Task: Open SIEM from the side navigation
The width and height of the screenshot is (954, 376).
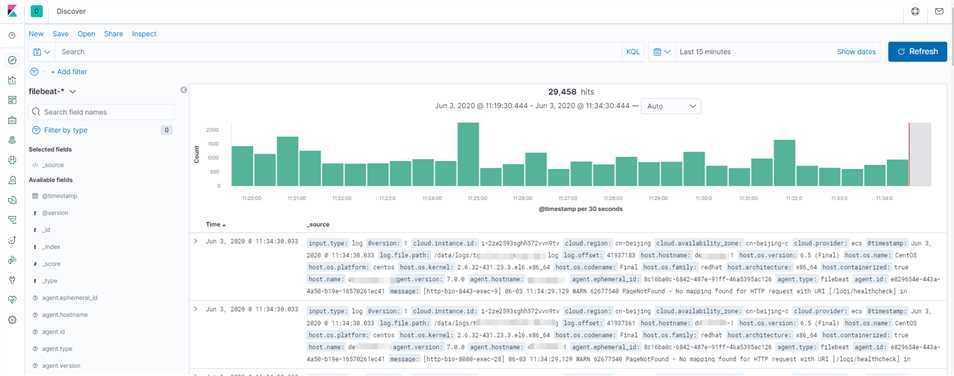Action: [x=12, y=260]
